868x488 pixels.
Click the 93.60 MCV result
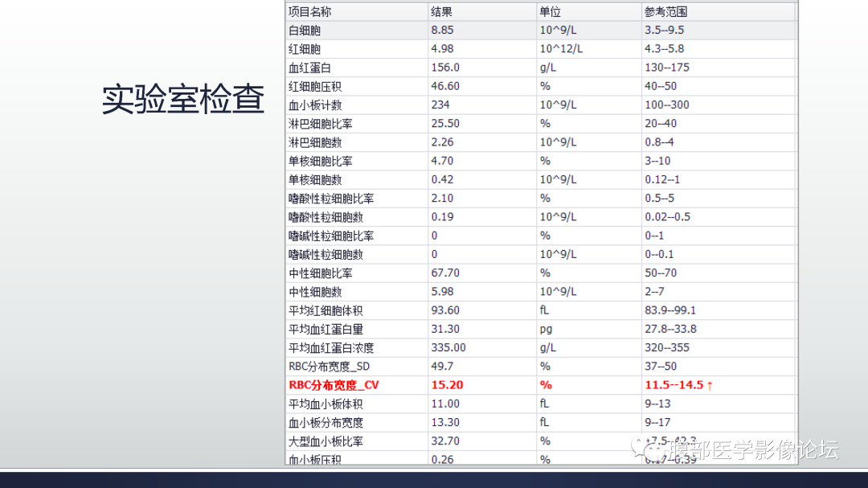445,310
